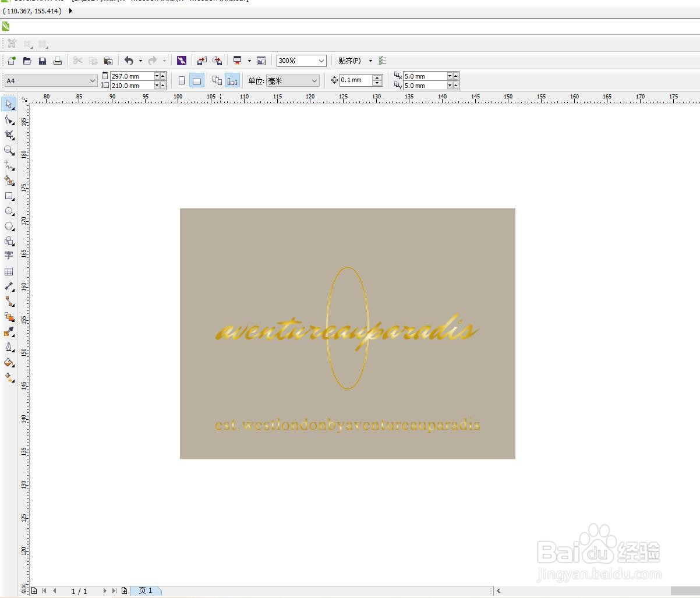
Task: Open an existing file
Action: (x=27, y=61)
